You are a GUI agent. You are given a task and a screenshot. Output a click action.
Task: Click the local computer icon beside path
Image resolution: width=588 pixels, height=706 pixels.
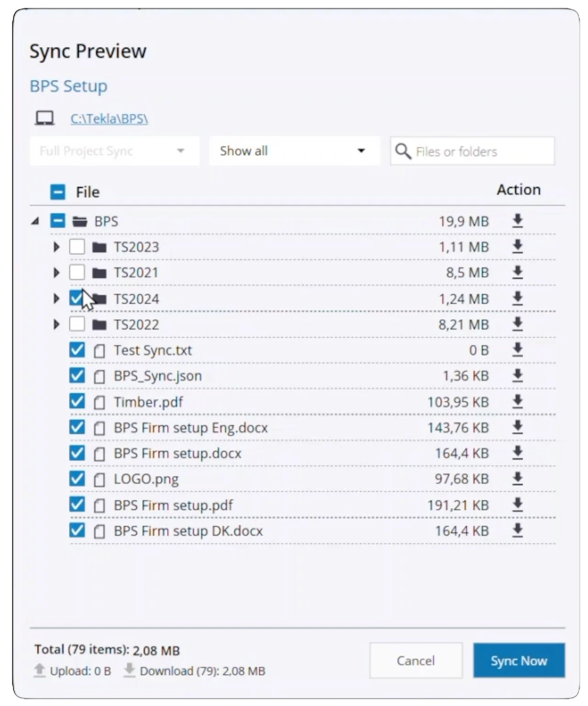[44, 118]
